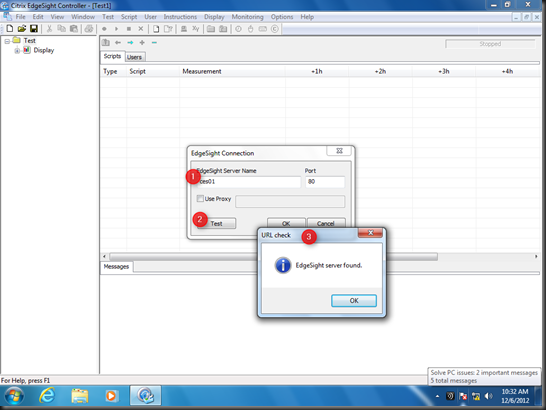Select the Messages tab
Viewport: 546px width, 410px height.
coord(116,266)
